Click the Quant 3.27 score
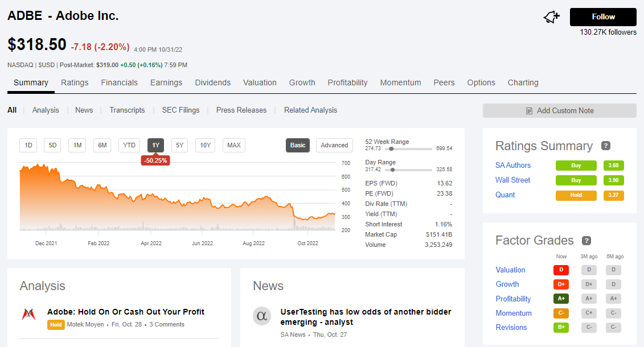 614,195
